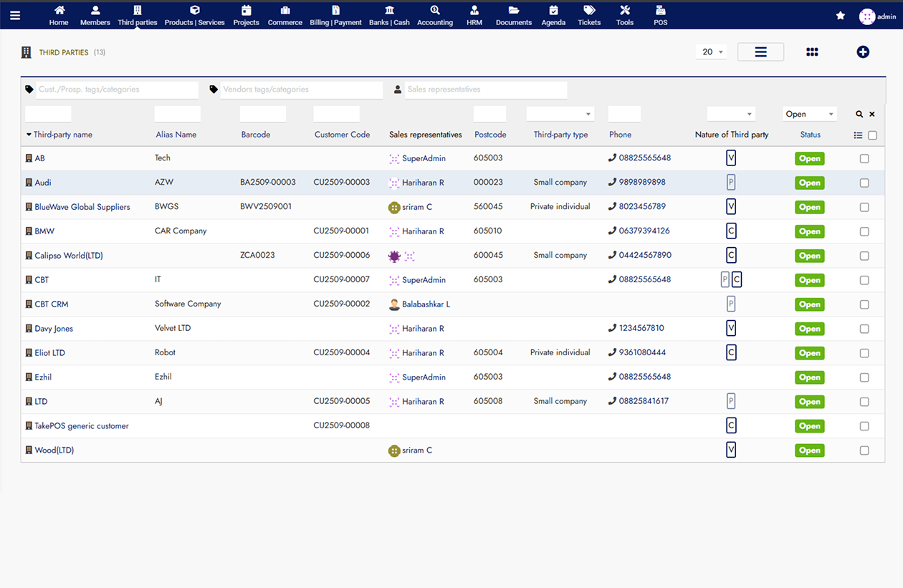Open the Third-party type filter dropdown
Viewport: 903px width, 588px height.
pos(560,114)
